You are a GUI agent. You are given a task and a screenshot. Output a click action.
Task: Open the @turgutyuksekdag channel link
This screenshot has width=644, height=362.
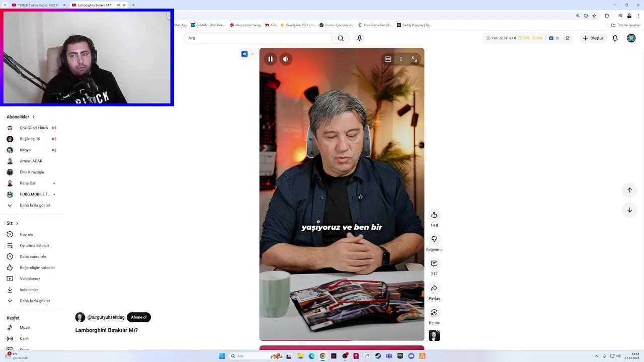[106, 317]
